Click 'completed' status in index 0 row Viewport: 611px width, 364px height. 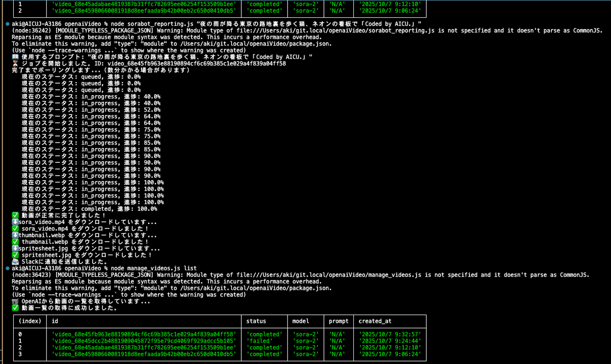(264, 334)
